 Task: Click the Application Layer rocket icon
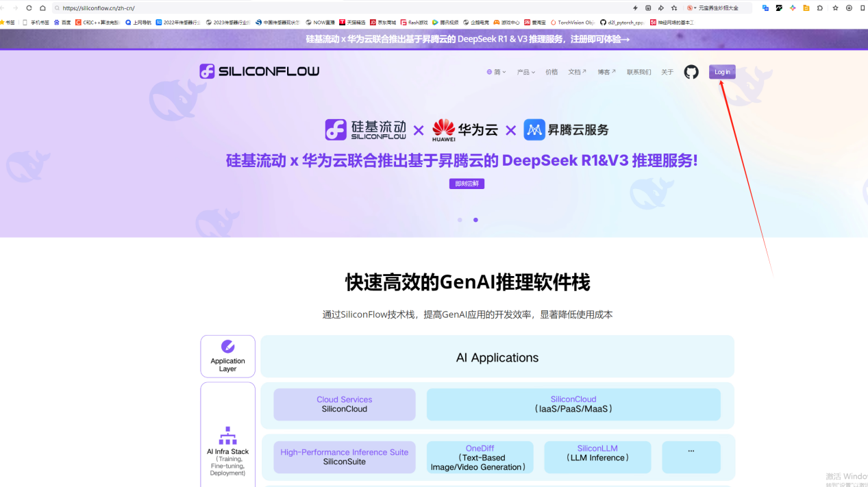227,347
